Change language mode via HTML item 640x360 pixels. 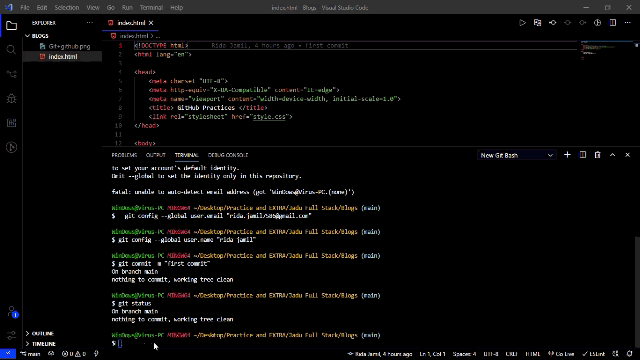click(x=533, y=354)
